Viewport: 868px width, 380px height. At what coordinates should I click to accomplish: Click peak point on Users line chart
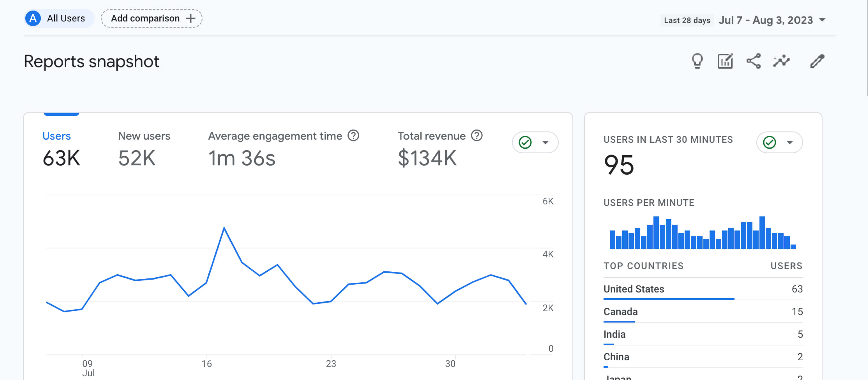(x=224, y=228)
